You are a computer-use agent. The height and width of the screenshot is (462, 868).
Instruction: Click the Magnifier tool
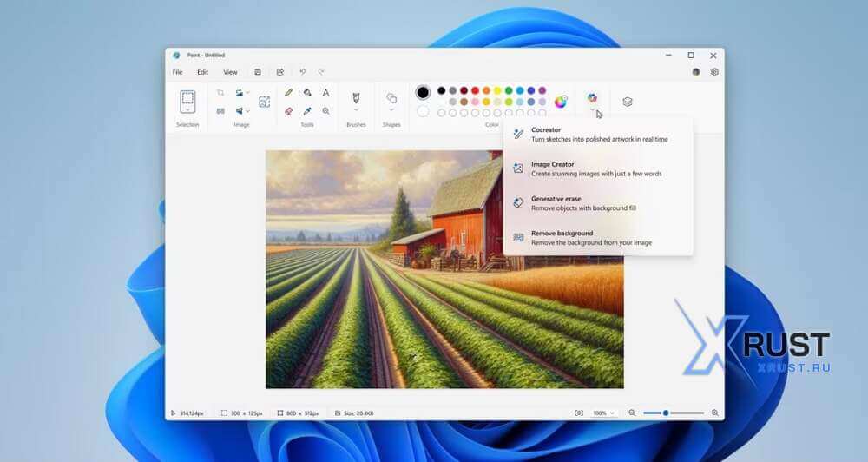326,111
